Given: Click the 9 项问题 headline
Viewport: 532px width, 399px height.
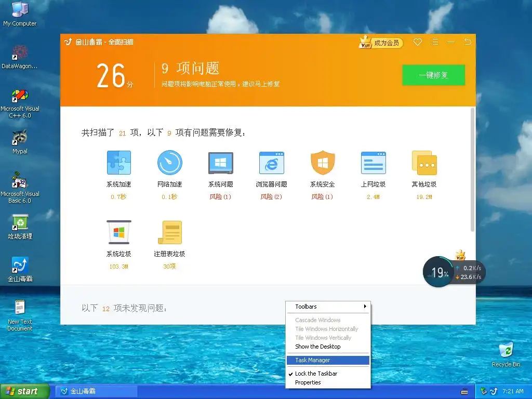Looking at the screenshot, I should tap(190, 68).
